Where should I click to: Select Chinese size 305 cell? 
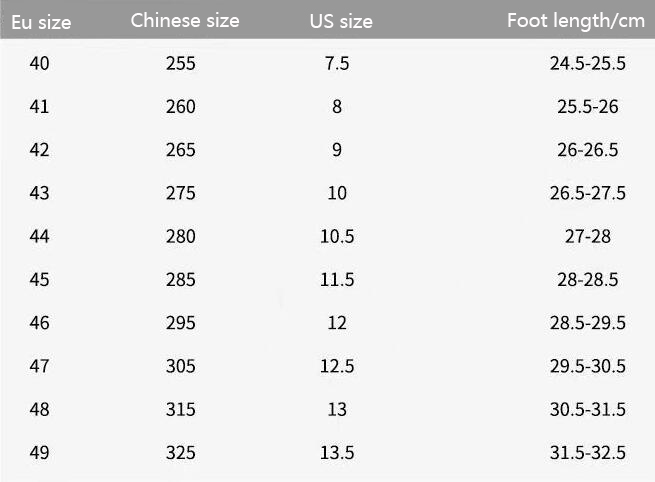[x=181, y=366]
